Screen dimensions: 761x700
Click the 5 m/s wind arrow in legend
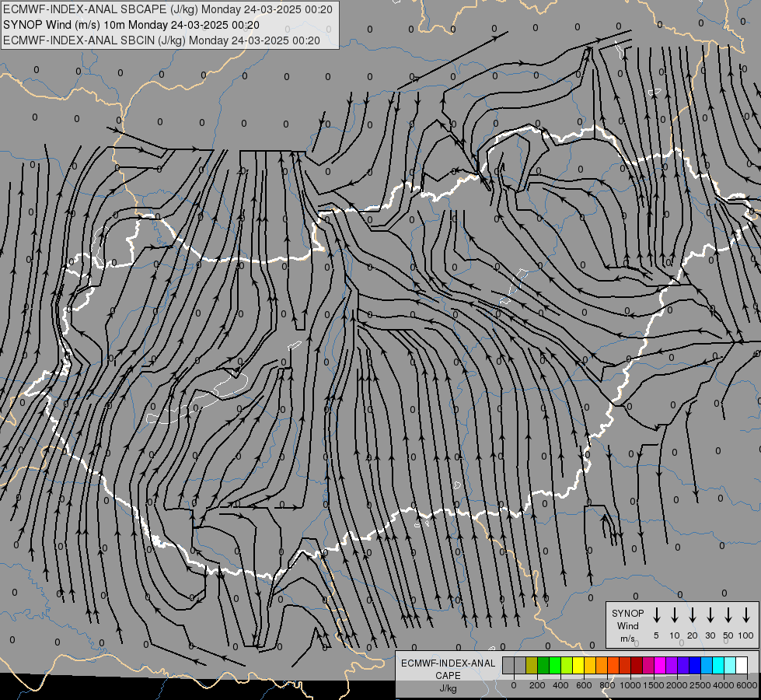pyautogui.click(x=656, y=614)
